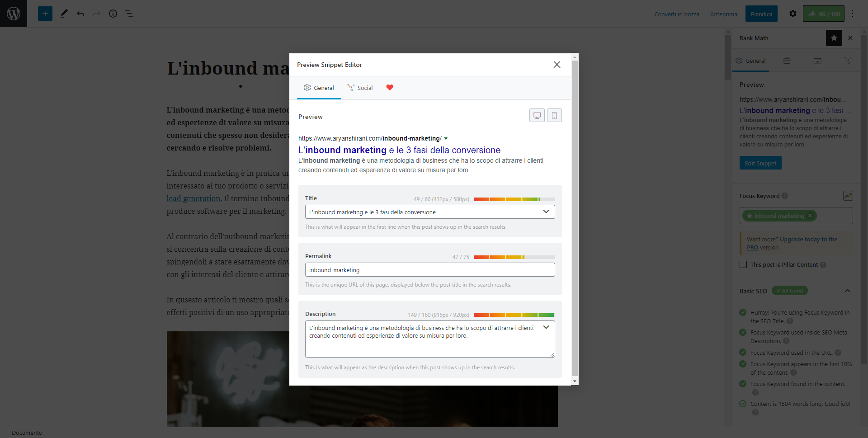Image resolution: width=868 pixels, height=438 pixels.
Task: Open the list view outline icon
Action: [x=129, y=14]
